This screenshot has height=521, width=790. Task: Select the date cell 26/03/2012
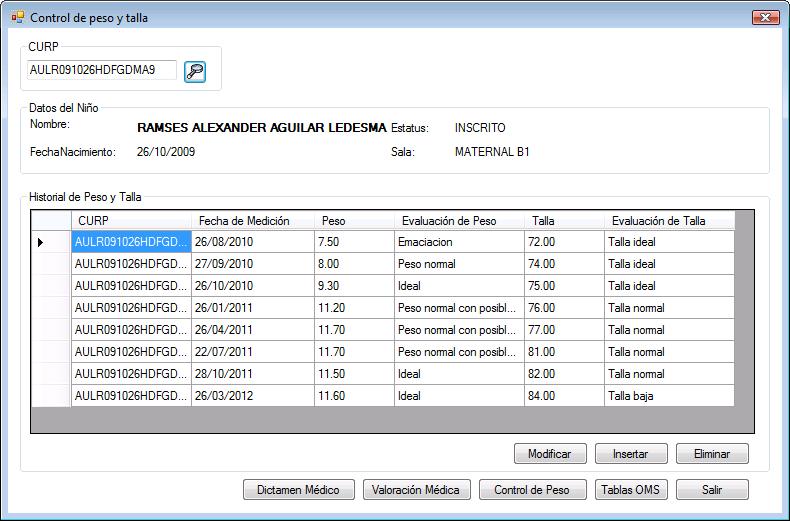point(253,396)
